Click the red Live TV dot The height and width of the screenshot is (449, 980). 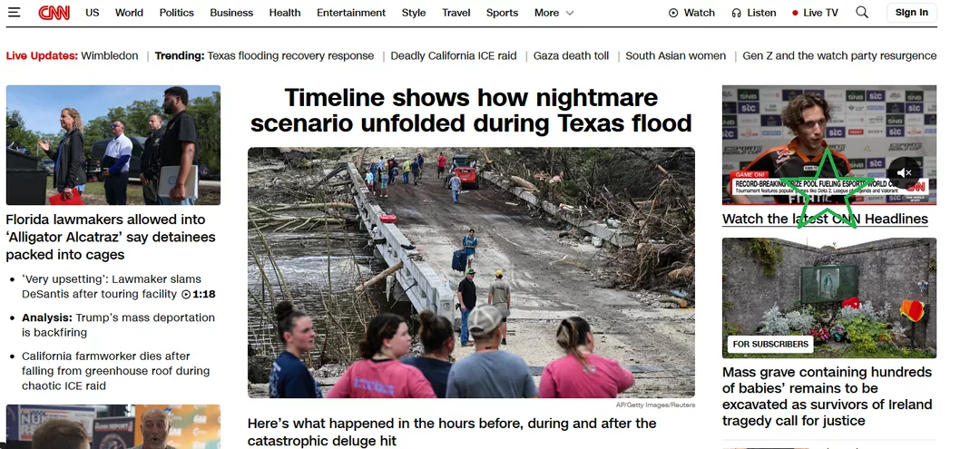tap(795, 13)
